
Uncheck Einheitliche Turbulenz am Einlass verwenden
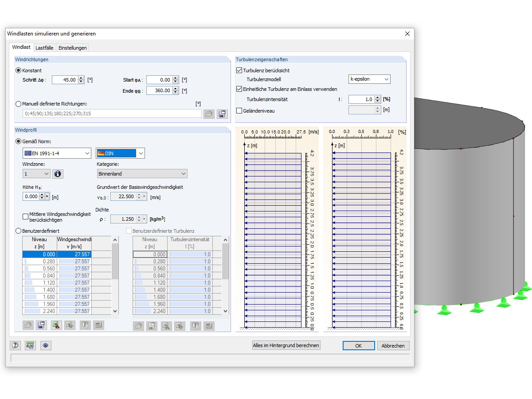coord(239,89)
